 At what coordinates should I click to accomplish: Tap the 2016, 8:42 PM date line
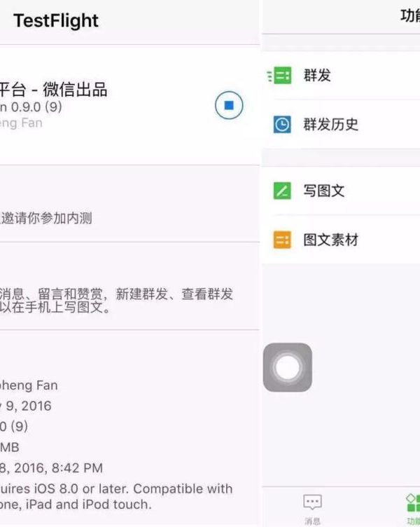52,467
